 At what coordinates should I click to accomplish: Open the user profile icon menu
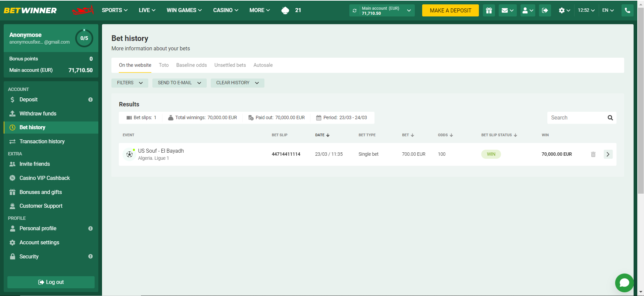click(x=528, y=10)
